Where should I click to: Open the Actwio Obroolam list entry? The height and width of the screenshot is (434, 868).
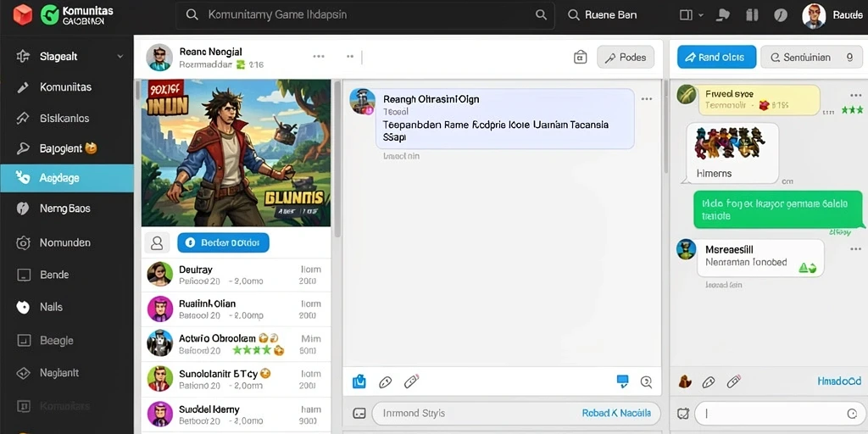point(236,343)
